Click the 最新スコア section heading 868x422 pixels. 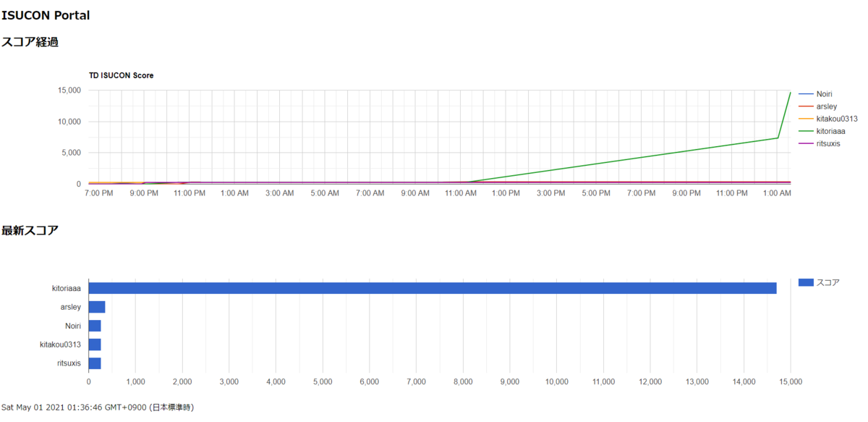pos(30,230)
